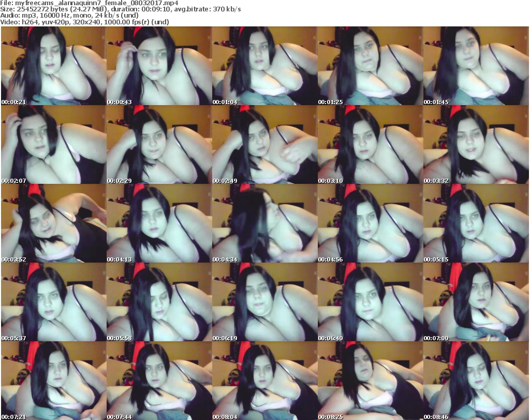530x420 pixels.
Task: Click the 00:04:13 frame
Action: [159, 224]
